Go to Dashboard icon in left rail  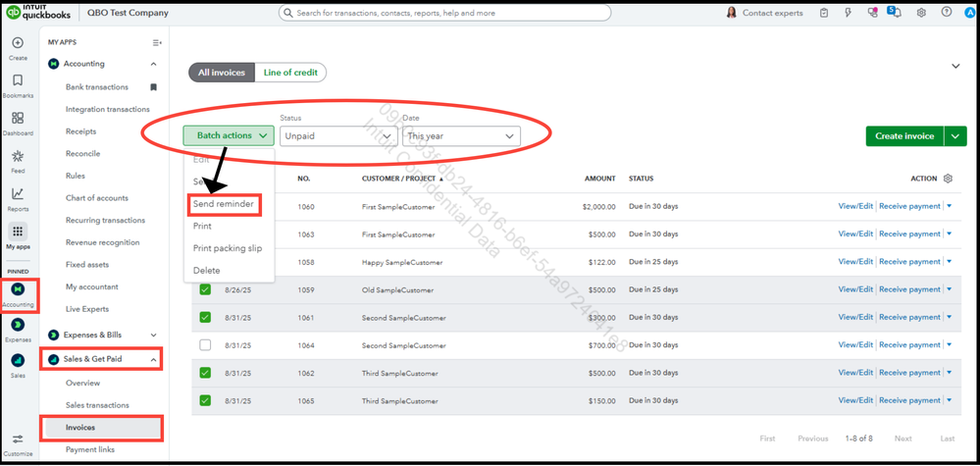18,118
